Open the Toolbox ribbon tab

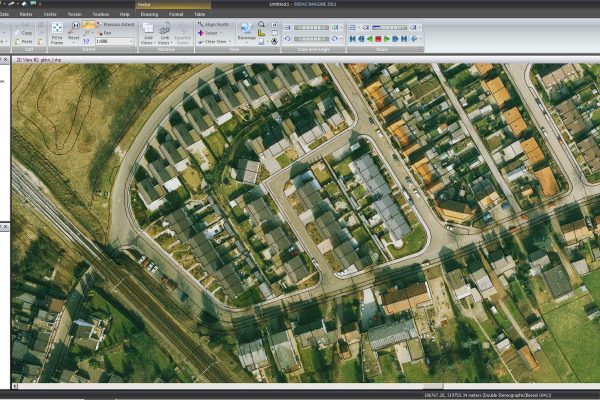coord(101,14)
